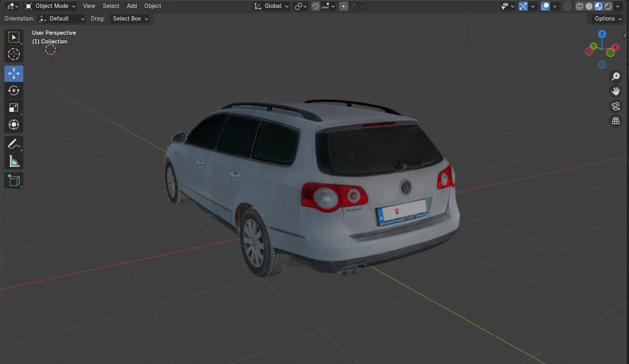Open the Transform Orientation Global dropdown
The width and height of the screenshot is (629, 364).
click(x=271, y=6)
